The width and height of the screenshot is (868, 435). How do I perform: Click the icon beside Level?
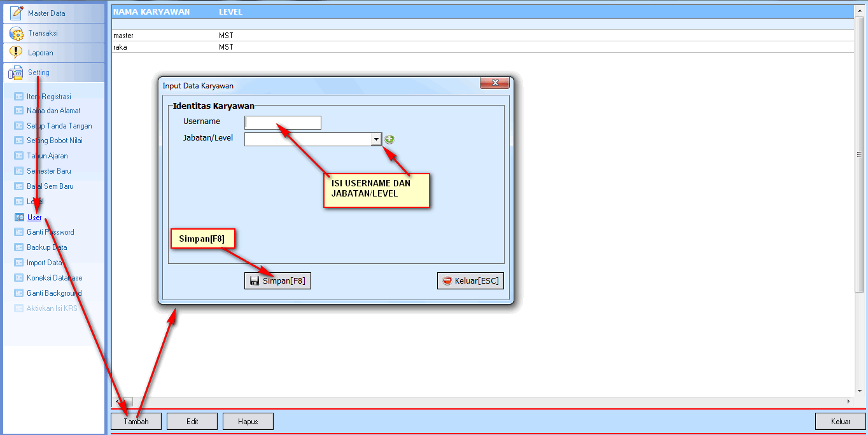tap(19, 202)
